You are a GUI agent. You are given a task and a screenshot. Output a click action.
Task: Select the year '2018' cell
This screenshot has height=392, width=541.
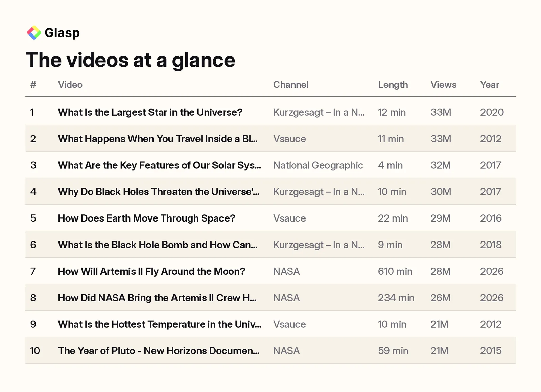pos(491,245)
